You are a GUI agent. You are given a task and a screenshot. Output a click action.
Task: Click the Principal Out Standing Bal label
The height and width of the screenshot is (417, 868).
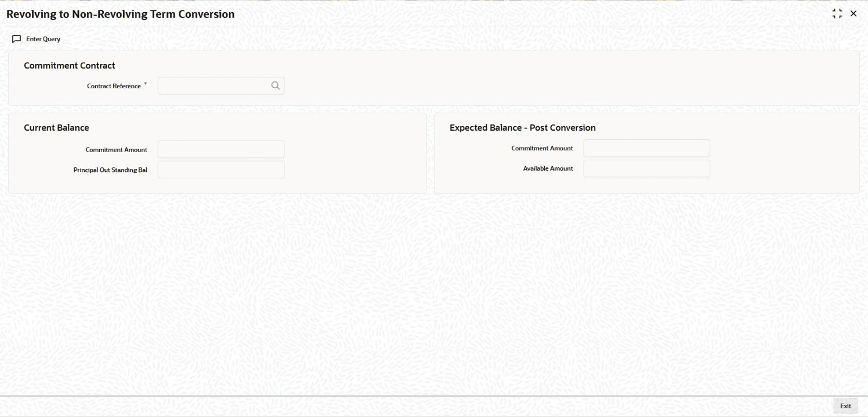tap(110, 170)
